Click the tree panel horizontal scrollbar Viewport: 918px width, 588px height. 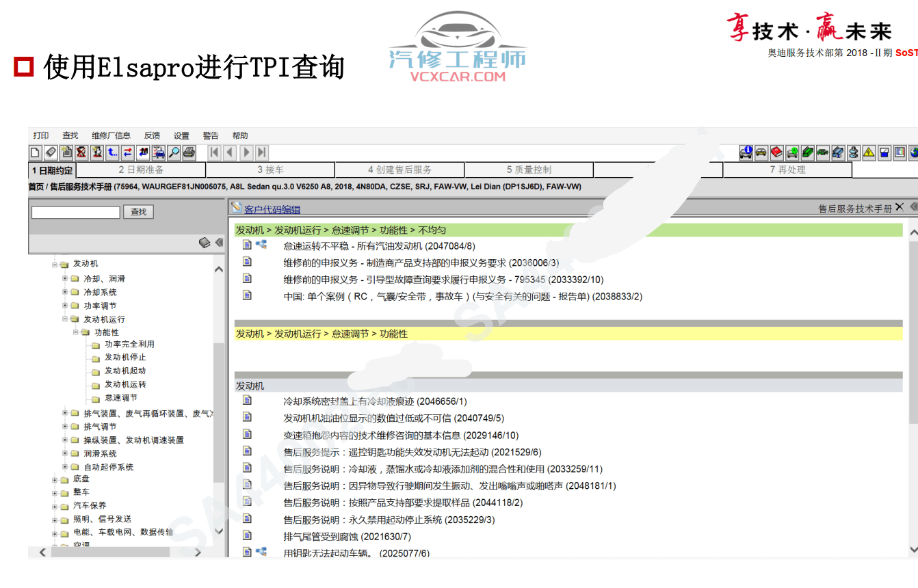click(120, 552)
